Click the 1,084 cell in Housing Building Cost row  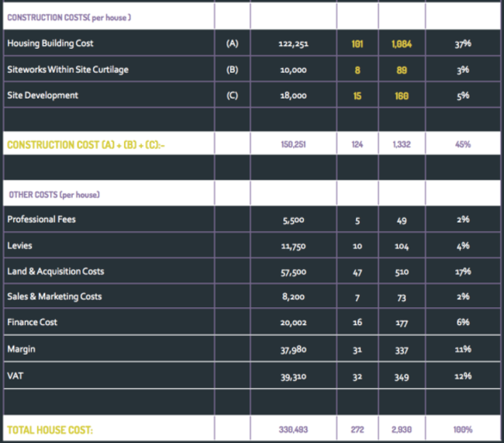tap(402, 44)
